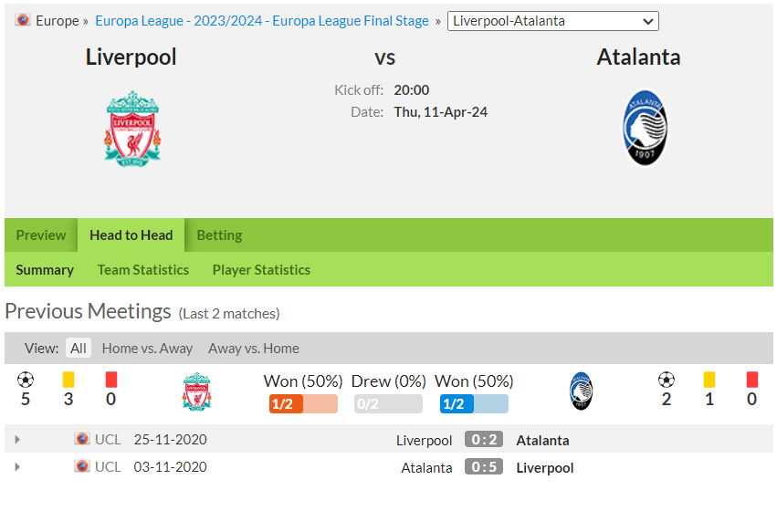The height and width of the screenshot is (532, 777).
Task: Open the Liverpool-Atalanta match dropdown
Action: 553,21
